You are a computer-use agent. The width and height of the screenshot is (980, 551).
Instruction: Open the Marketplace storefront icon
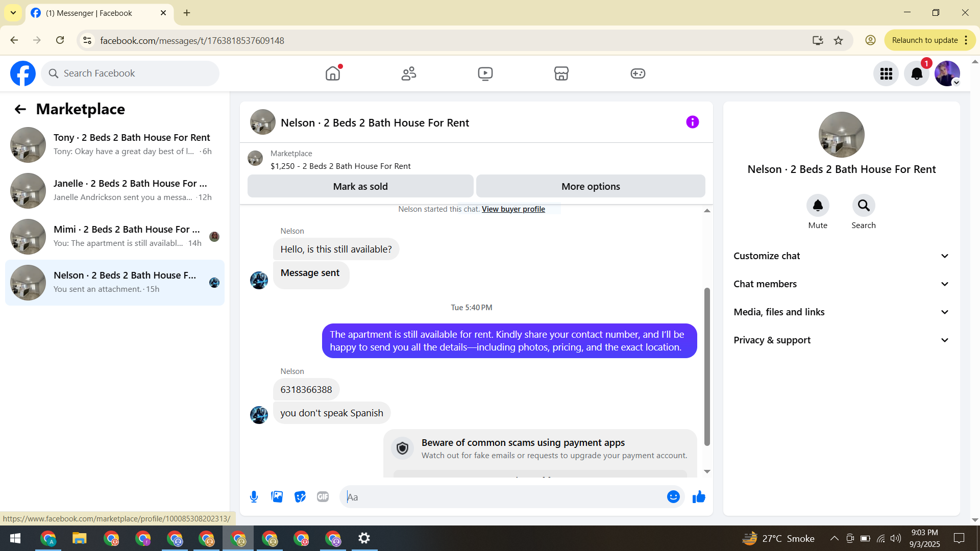561,73
